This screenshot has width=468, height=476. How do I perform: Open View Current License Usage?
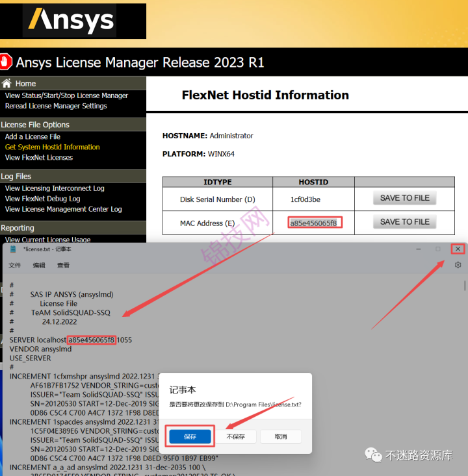click(47, 240)
